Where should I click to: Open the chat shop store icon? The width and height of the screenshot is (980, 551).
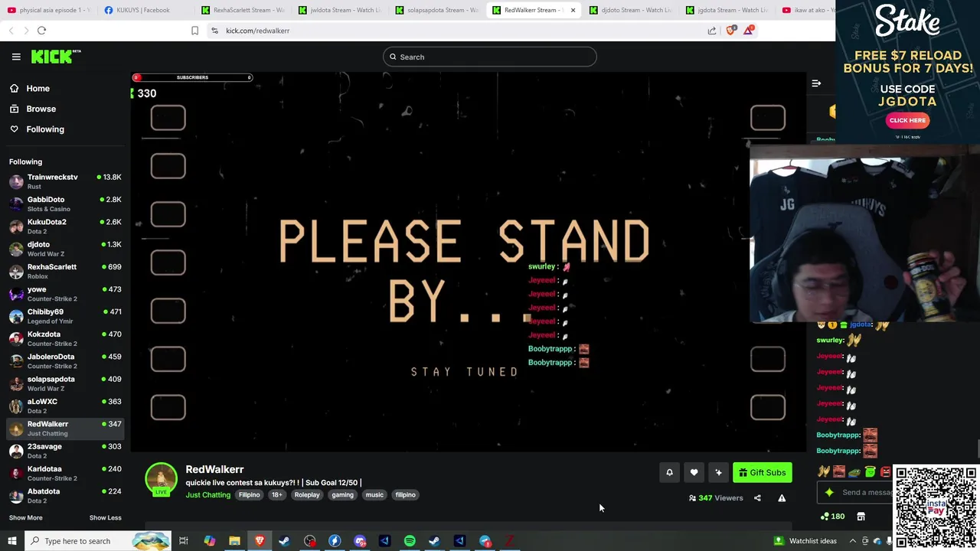pos(861,517)
